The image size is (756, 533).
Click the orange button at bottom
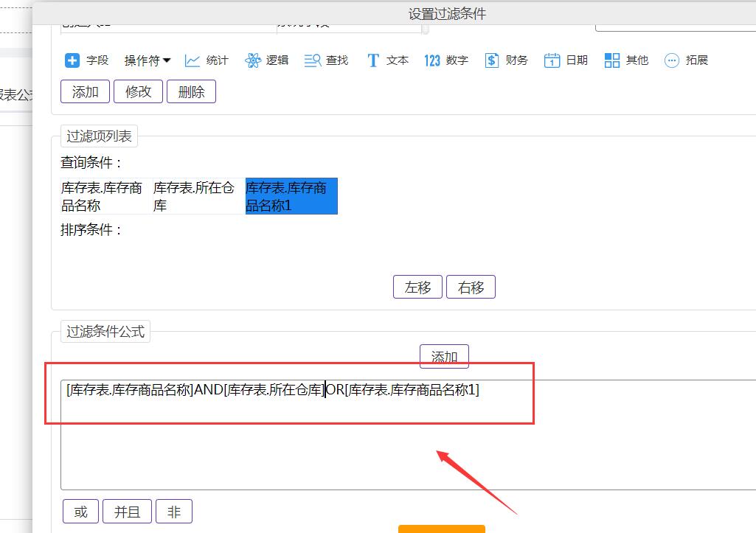(442, 529)
